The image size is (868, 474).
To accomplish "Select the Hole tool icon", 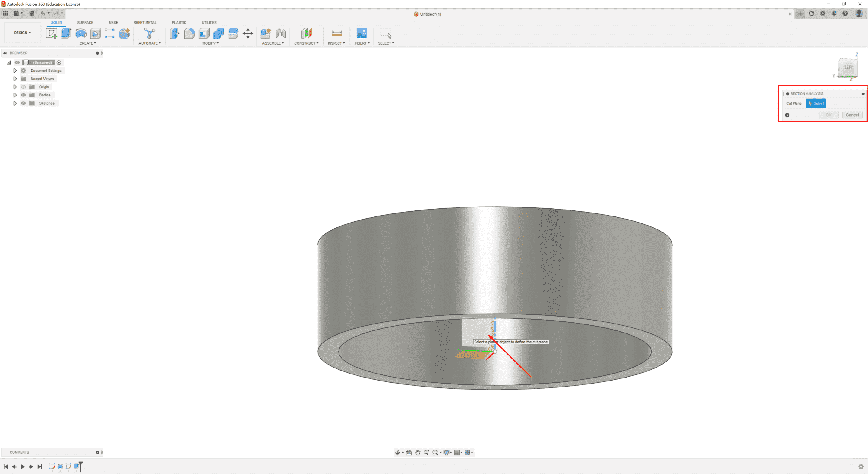I will pyautogui.click(x=95, y=33).
